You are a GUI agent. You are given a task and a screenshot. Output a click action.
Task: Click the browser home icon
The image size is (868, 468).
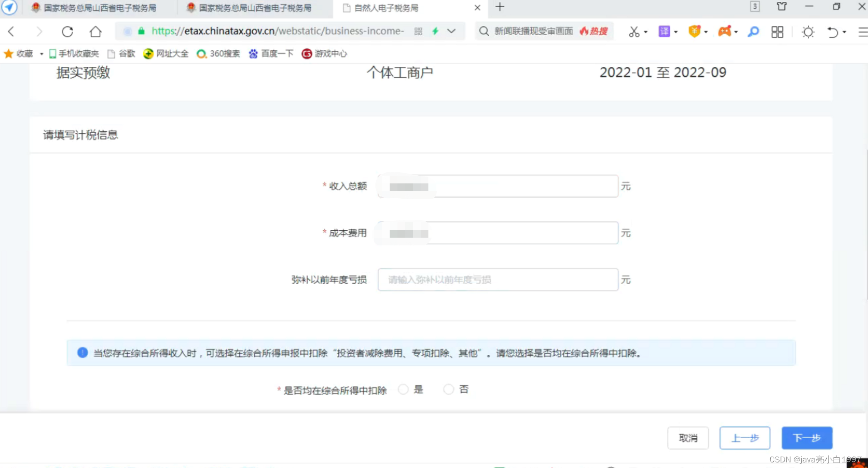click(95, 31)
